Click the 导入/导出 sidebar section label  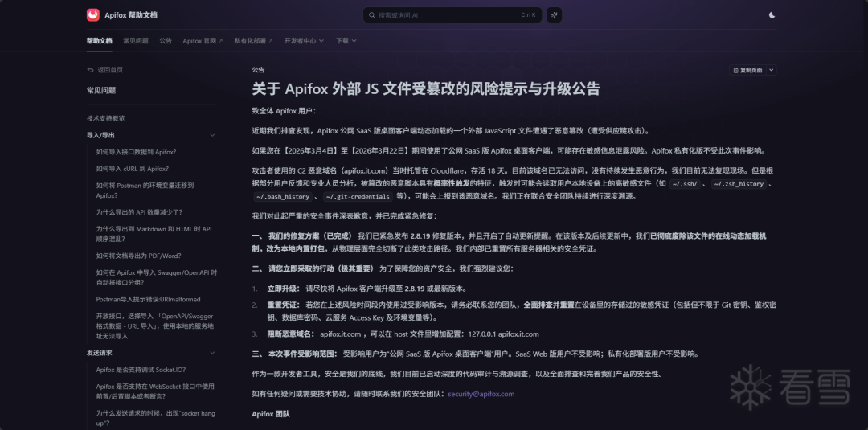click(100, 135)
